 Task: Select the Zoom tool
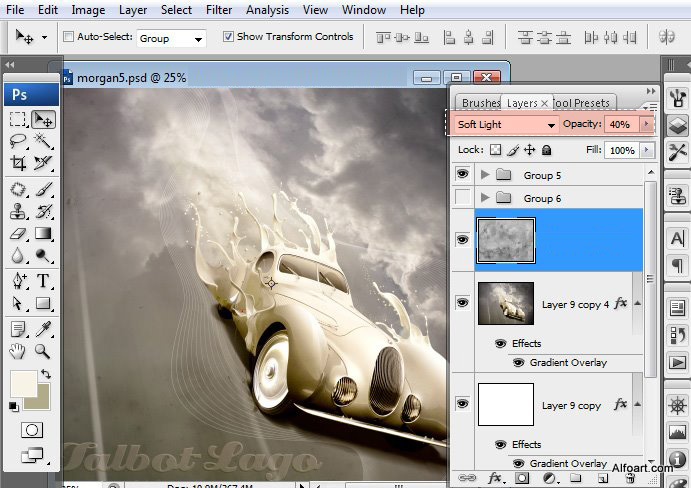(43, 351)
